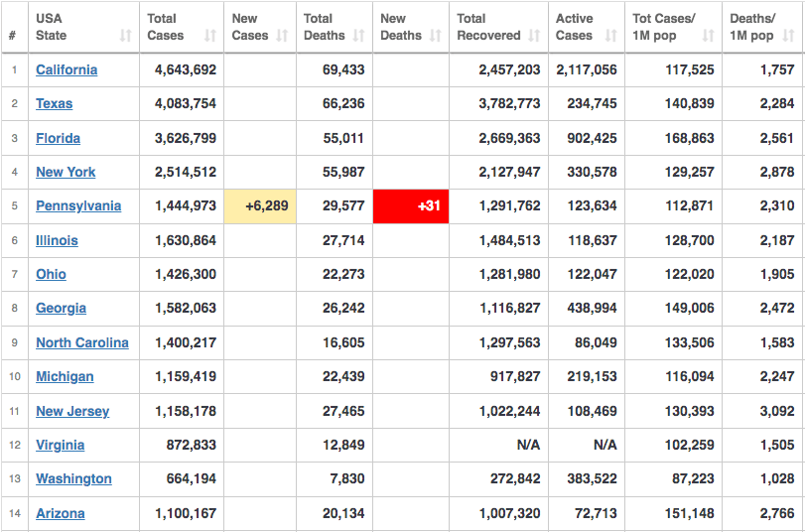
Task: Click sort arrows icon in New Cases column
Action: pos(283,36)
